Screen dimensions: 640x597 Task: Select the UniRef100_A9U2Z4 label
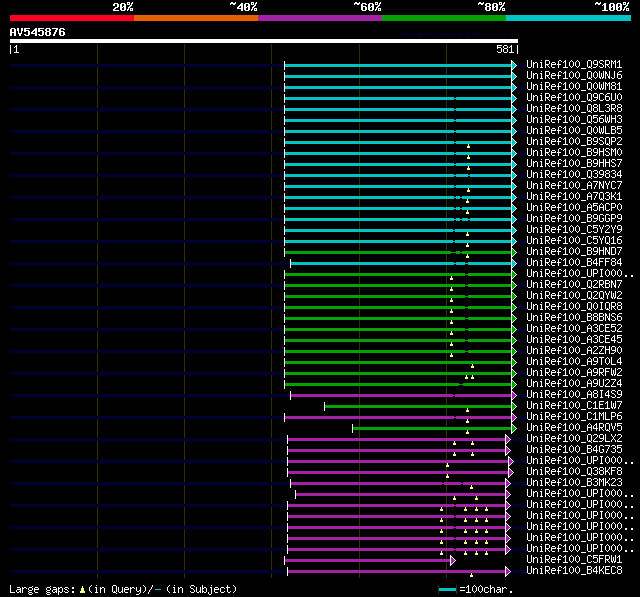[574, 384]
